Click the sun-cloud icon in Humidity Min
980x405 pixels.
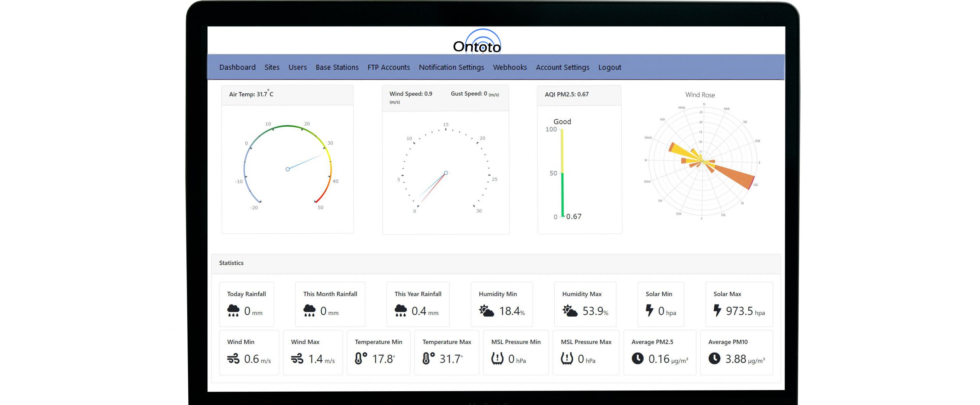click(x=486, y=311)
